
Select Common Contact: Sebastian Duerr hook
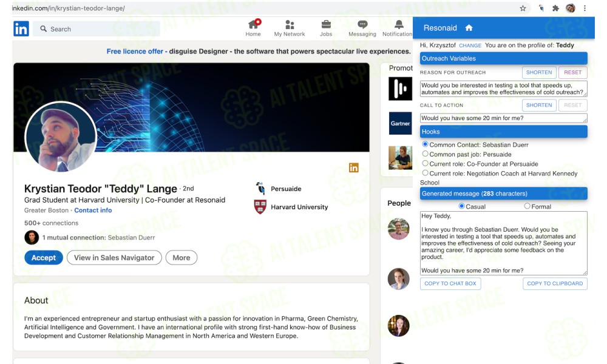coord(425,144)
